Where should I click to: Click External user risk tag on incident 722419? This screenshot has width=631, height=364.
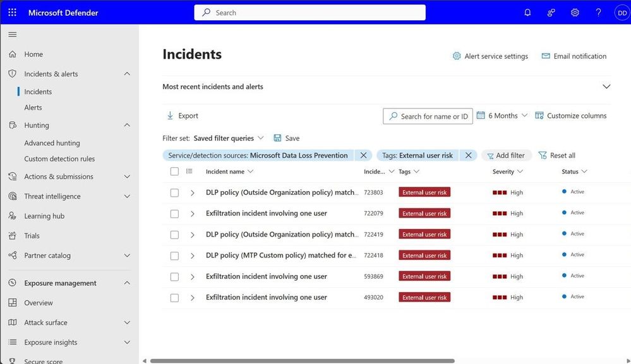[x=424, y=234]
